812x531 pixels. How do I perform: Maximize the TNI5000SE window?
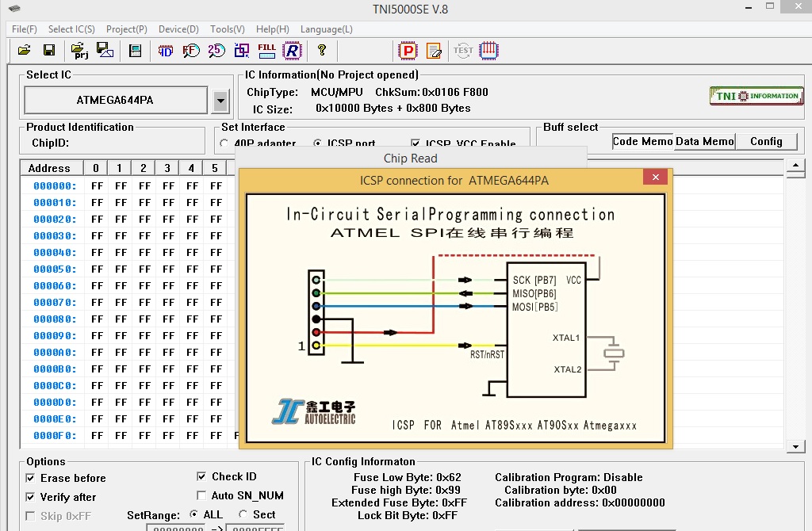point(770,6)
